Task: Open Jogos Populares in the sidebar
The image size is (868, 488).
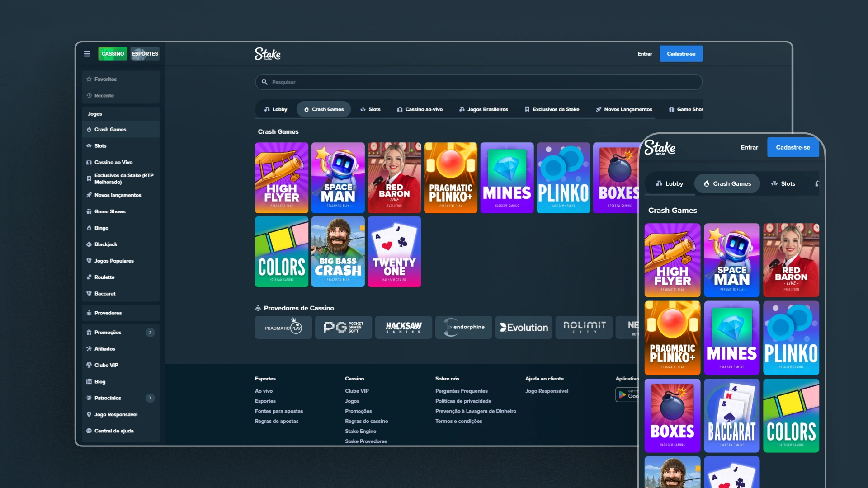Action: coord(121,261)
